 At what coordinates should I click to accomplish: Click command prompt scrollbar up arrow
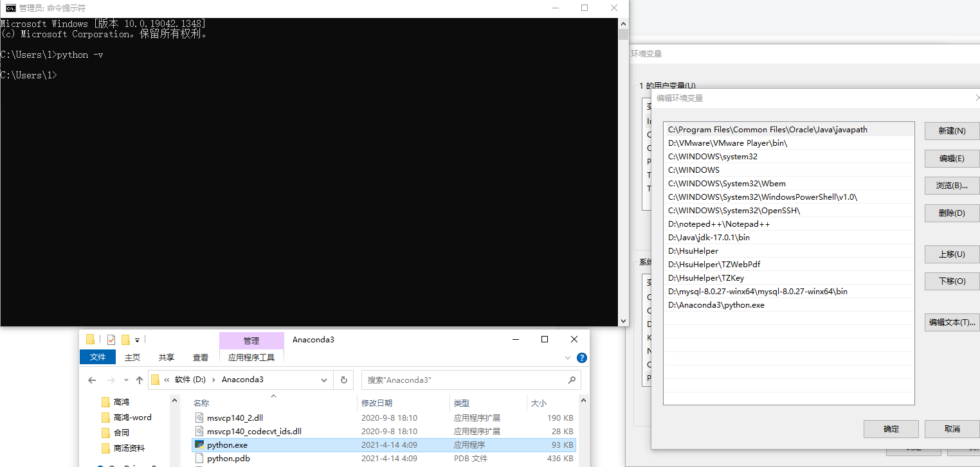623,22
